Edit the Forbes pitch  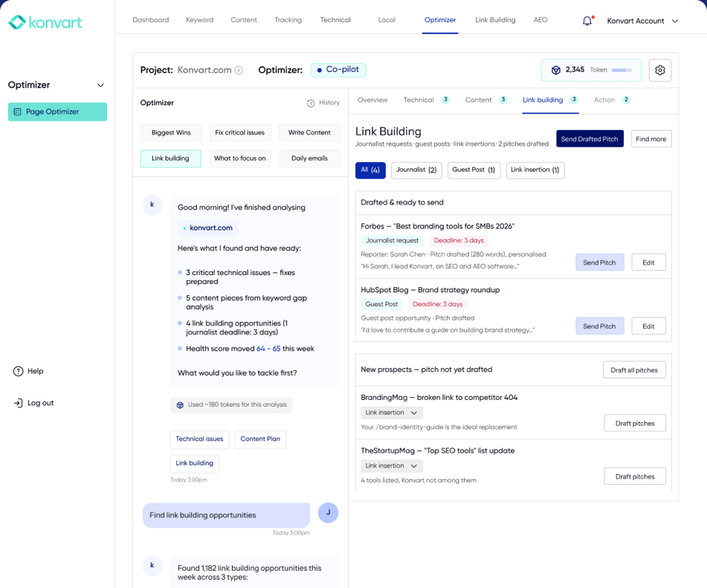pyautogui.click(x=648, y=262)
